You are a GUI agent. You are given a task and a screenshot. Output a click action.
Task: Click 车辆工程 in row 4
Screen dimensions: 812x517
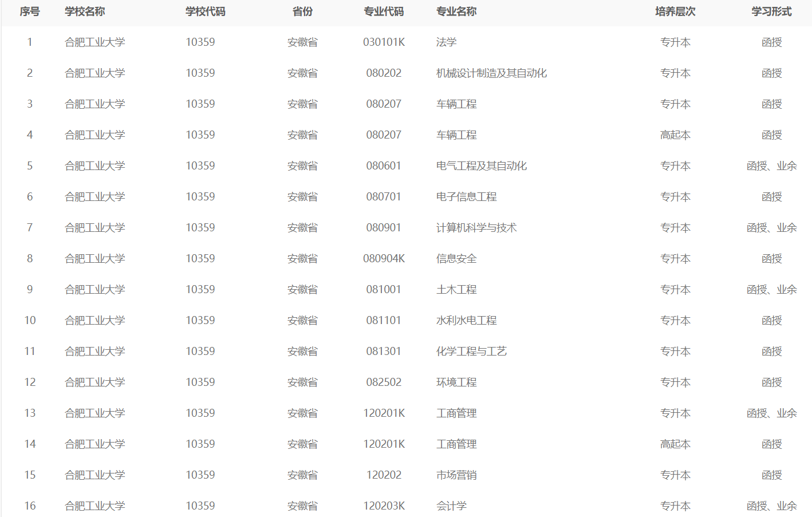pyautogui.click(x=456, y=135)
